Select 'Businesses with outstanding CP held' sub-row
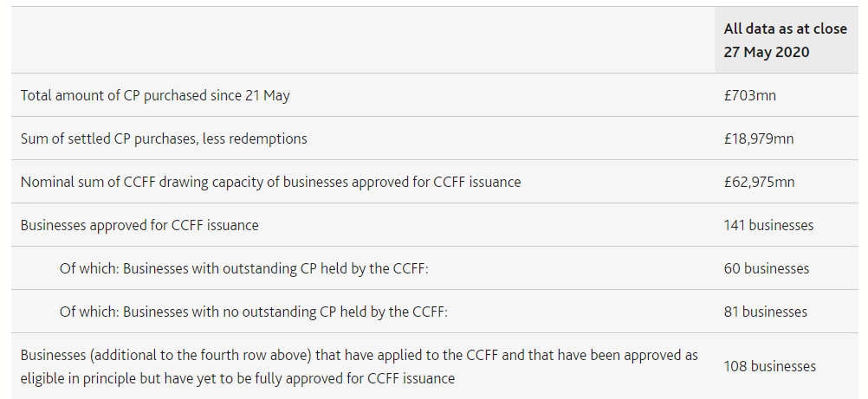 [x=244, y=268]
